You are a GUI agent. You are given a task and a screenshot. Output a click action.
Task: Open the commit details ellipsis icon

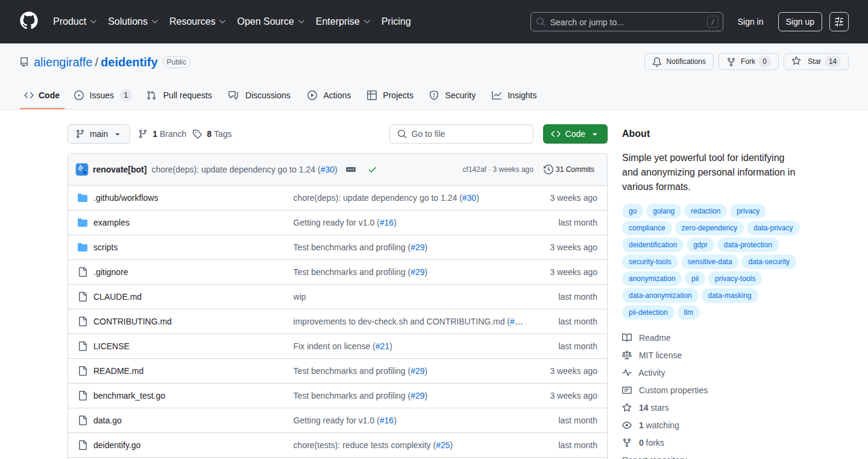click(x=351, y=169)
